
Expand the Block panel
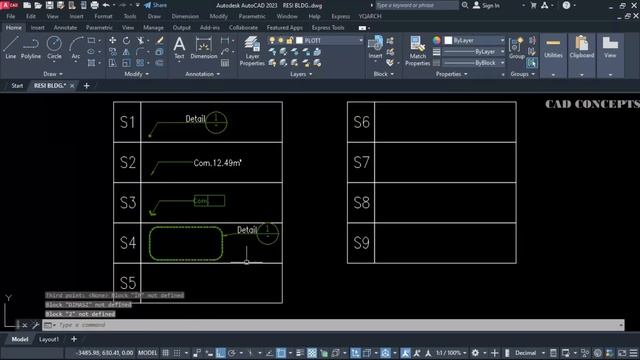click(x=384, y=74)
